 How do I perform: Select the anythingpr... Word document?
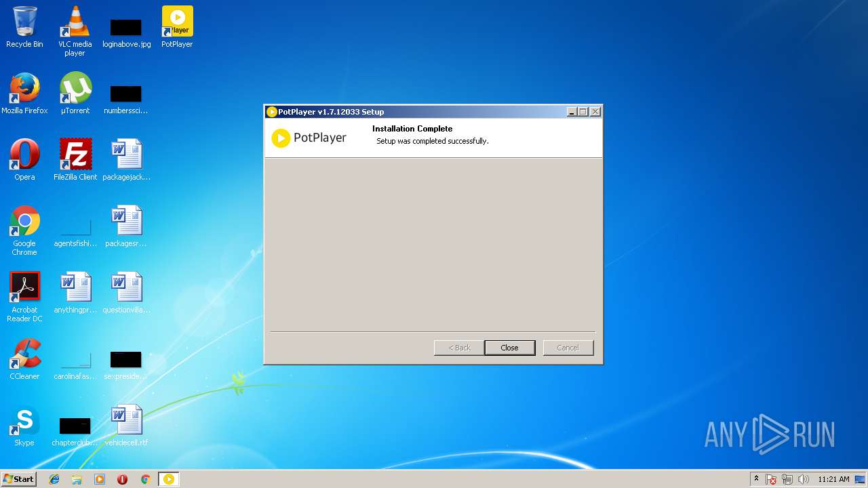click(x=75, y=293)
